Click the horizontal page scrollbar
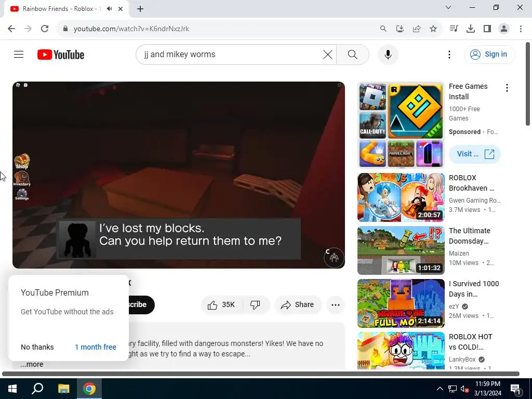The height and width of the screenshot is (399, 532). click(x=261, y=374)
